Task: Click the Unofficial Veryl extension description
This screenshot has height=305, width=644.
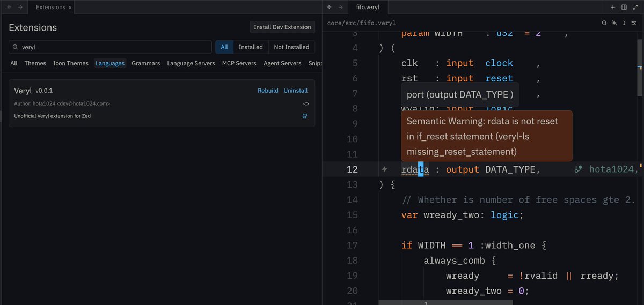Action: click(53, 116)
